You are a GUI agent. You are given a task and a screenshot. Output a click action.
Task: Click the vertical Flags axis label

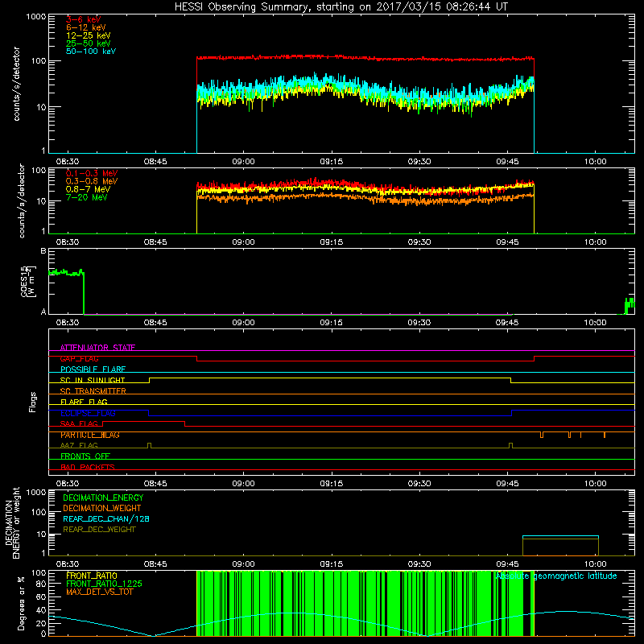33,402
